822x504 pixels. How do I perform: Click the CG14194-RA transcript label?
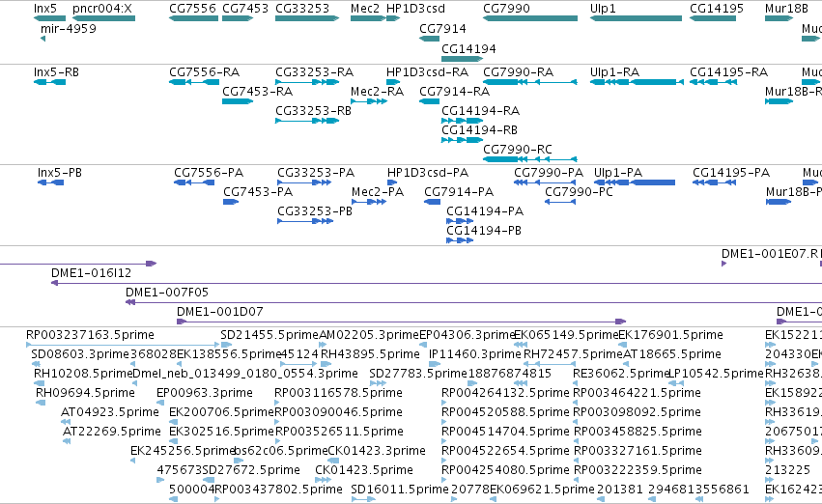pos(481,110)
